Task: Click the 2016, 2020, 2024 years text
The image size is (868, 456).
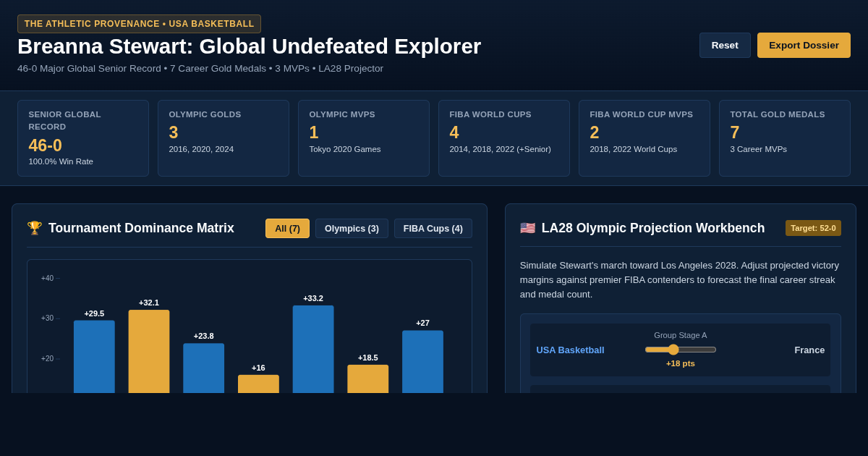Action: click(x=201, y=149)
